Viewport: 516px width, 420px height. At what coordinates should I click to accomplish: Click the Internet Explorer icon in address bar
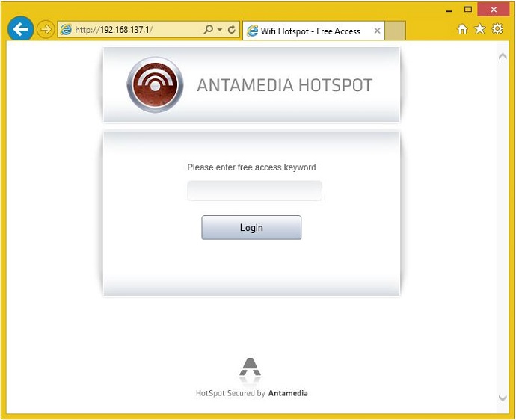[66, 30]
